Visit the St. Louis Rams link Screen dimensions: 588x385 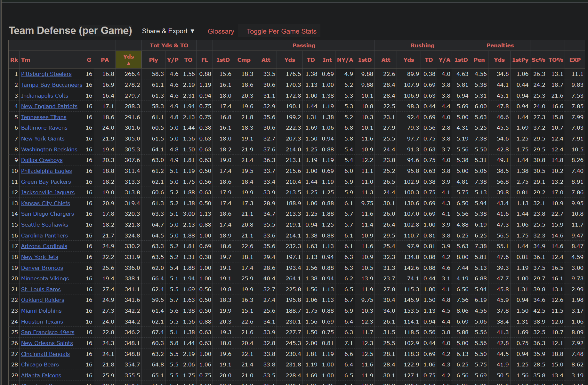pos(41,289)
